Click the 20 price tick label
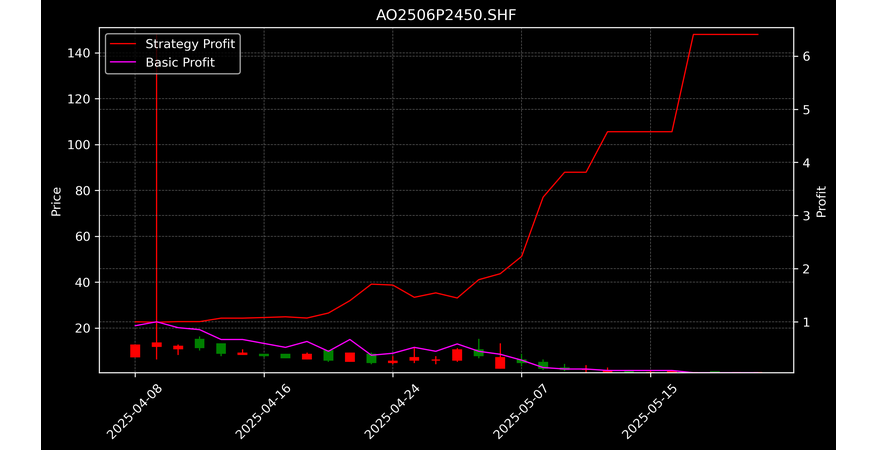 84,329
